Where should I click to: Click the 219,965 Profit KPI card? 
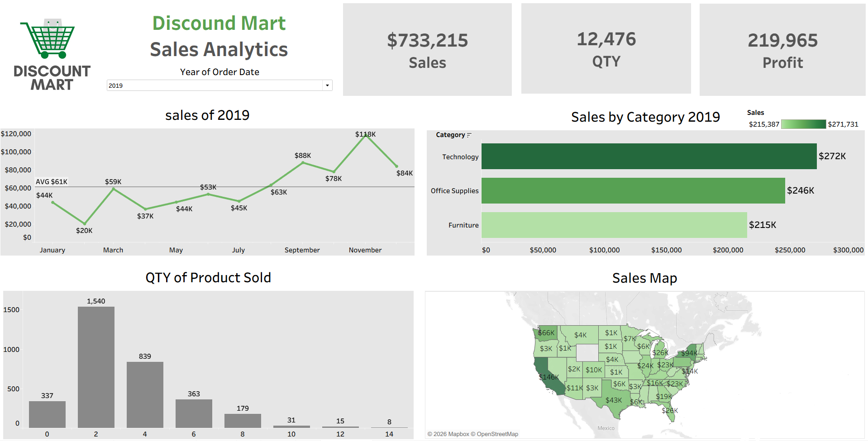pos(782,50)
